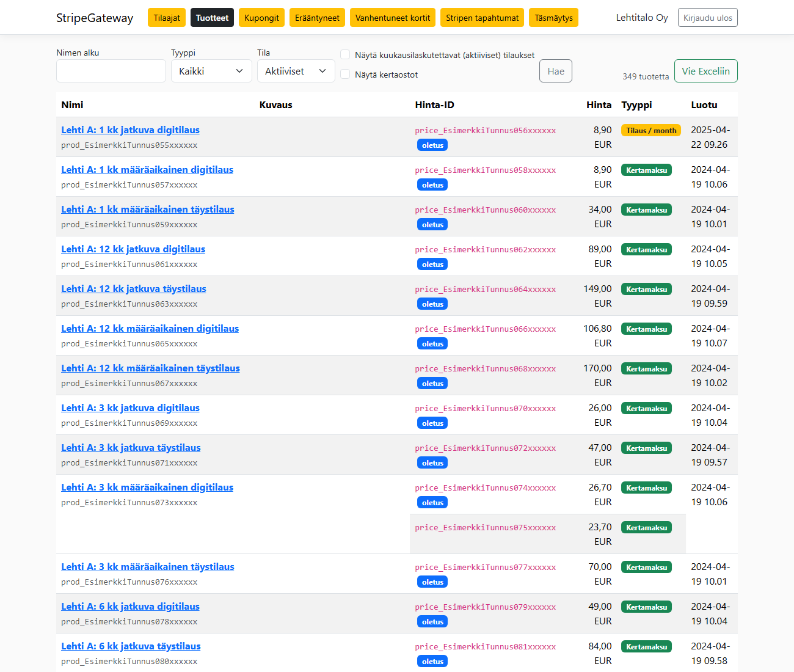
Task: Click the 349 tuotetta count text
Action: pyautogui.click(x=646, y=76)
